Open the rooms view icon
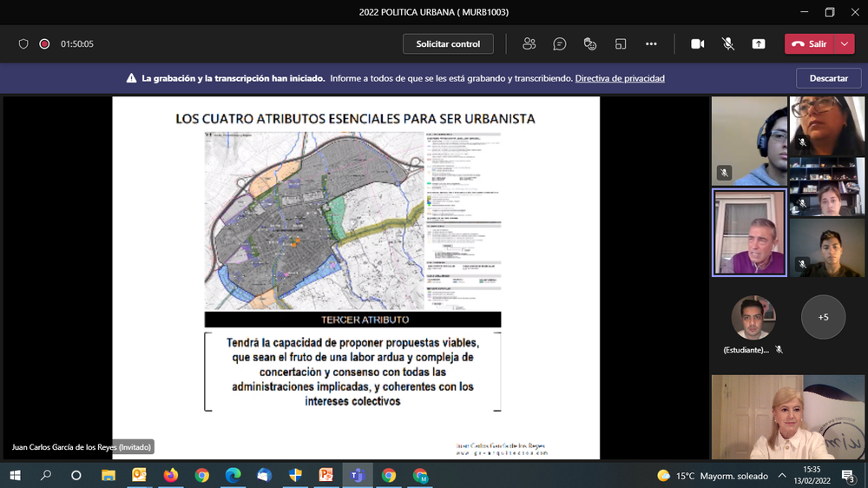 [621, 44]
